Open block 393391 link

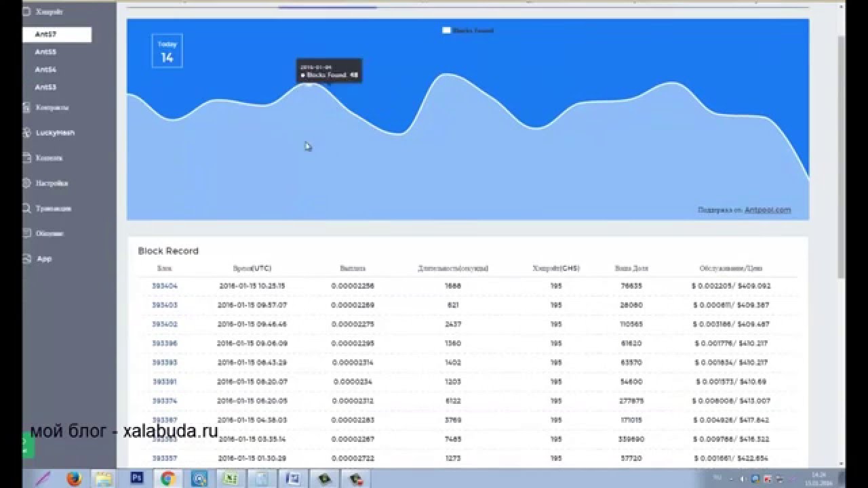(x=164, y=382)
